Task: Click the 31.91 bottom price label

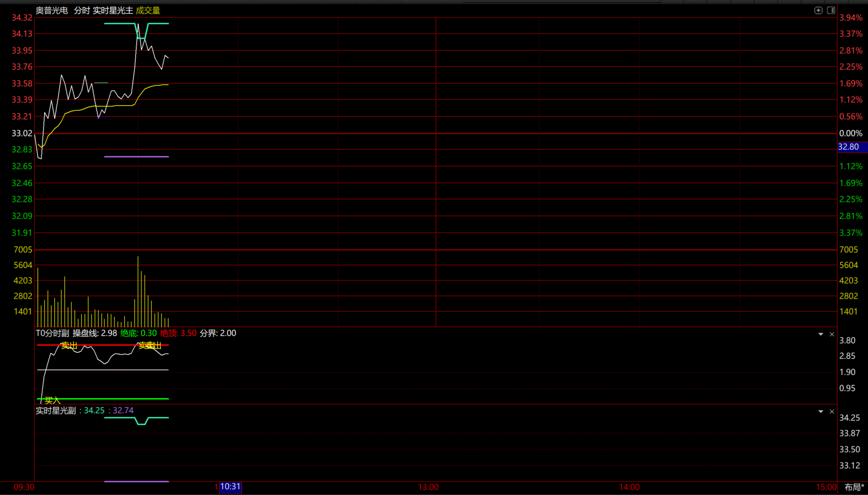Action: click(x=22, y=233)
